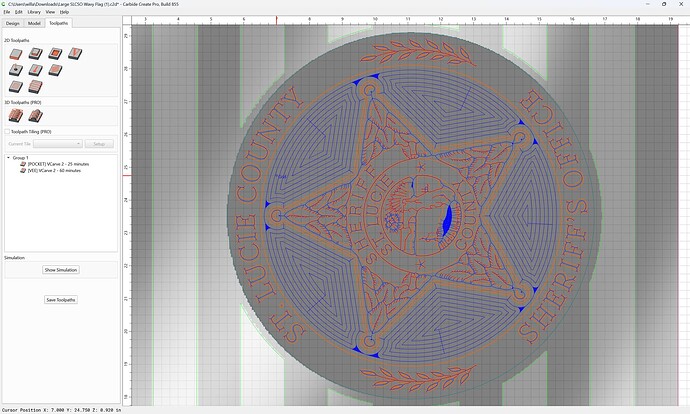Image resolution: width=690 pixels, height=414 pixels.
Task: Open the first 3D Toolpaths (PRO) icon
Action: [16, 116]
